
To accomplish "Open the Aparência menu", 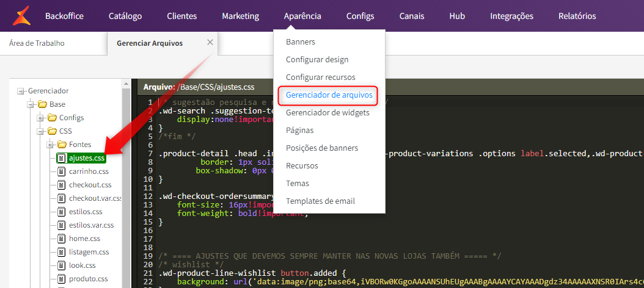I will pyautogui.click(x=302, y=16).
